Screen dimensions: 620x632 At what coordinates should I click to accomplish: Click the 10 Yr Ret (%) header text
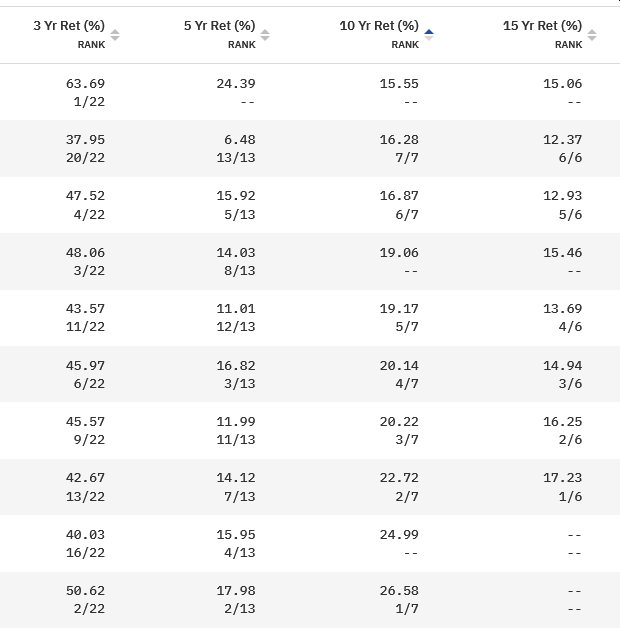pos(379,26)
